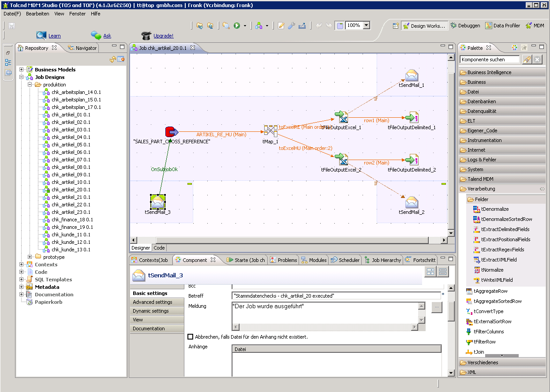Select tNormalize in palette
The width and height of the screenshot is (550, 392).
[488, 270]
